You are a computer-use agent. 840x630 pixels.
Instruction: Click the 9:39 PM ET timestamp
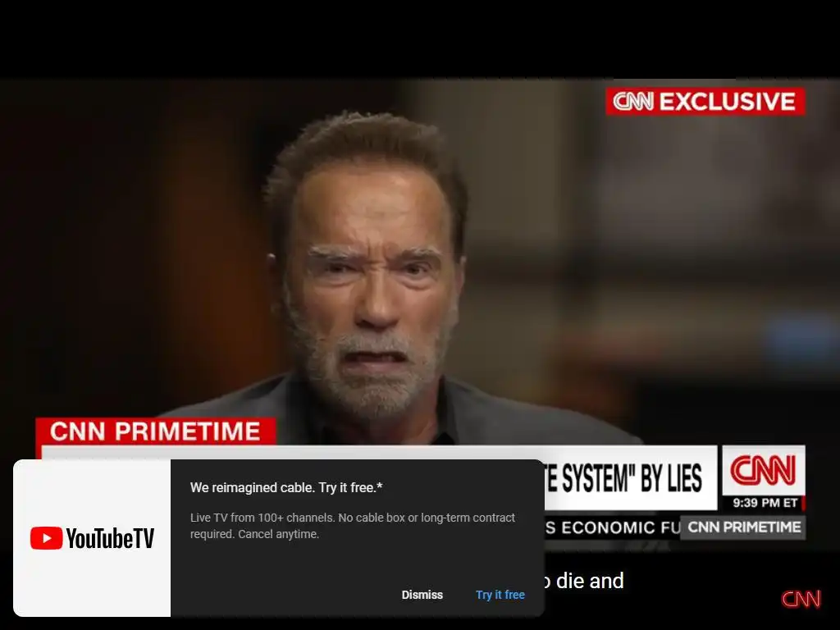click(765, 503)
